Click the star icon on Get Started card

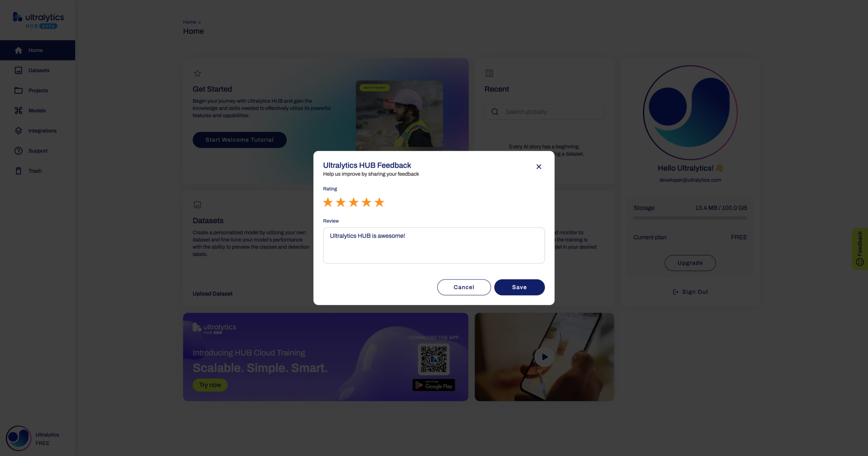[x=197, y=73]
